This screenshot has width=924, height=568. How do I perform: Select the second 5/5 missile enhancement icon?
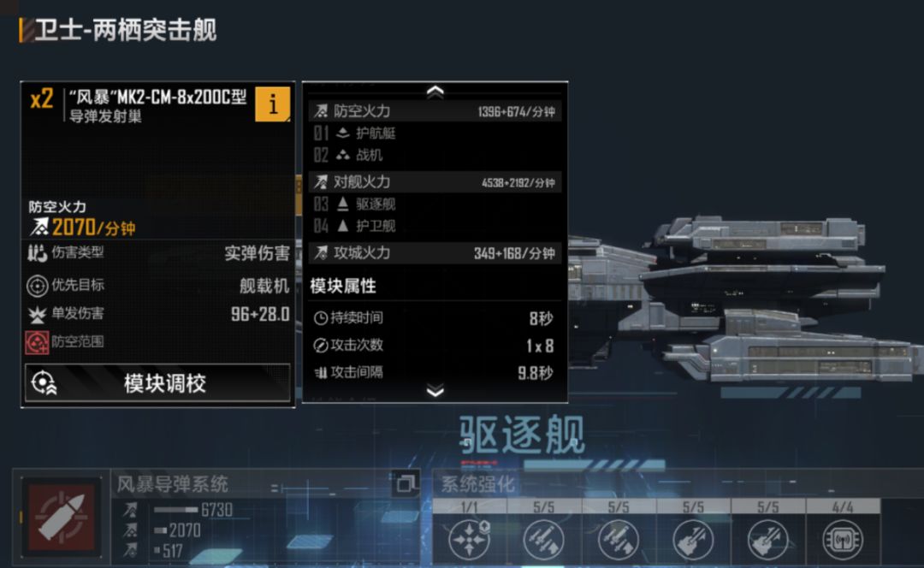click(619, 539)
